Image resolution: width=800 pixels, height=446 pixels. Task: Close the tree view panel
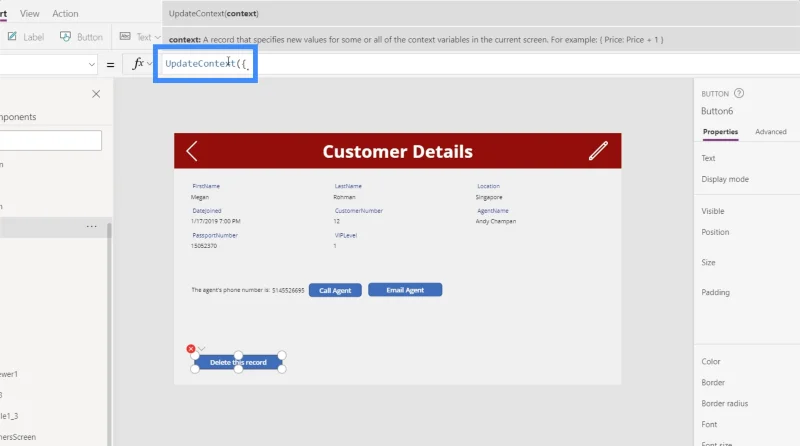[96, 94]
